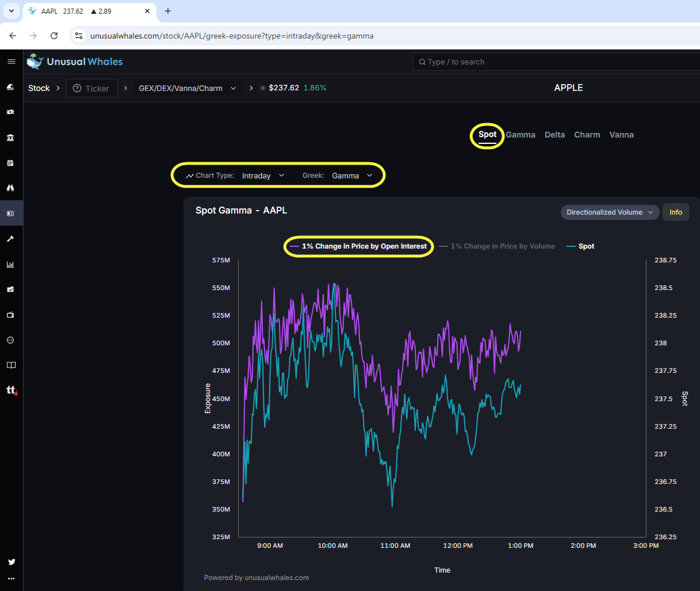Image resolution: width=700 pixels, height=591 pixels.
Task: Click the chat bubble sidebar icon
Action: (10, 340)
